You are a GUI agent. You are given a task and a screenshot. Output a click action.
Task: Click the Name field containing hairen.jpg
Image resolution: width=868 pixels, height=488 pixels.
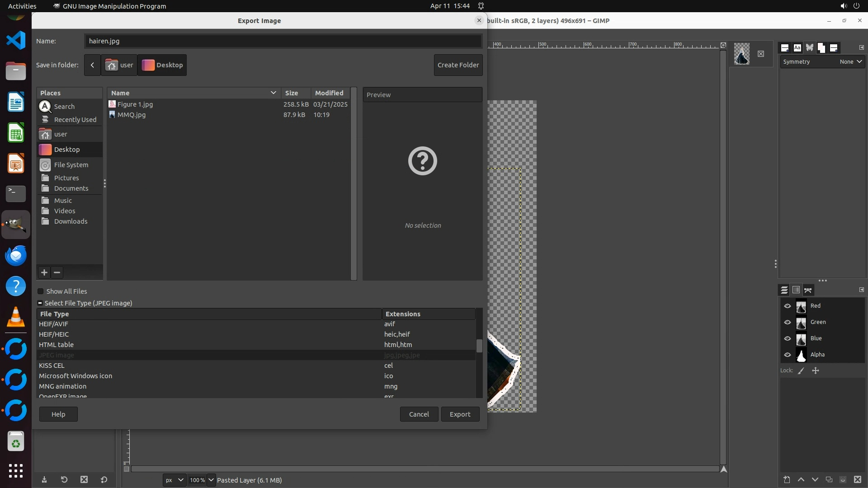coord(283,41)
